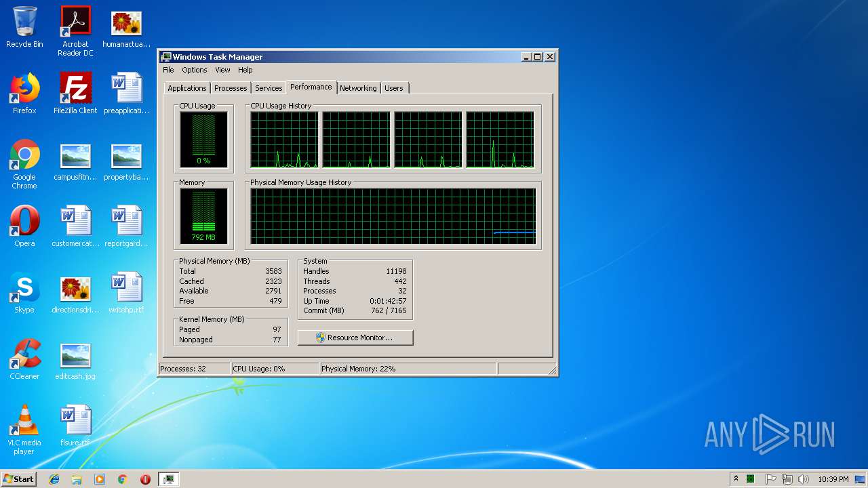The image size is (868, 488).
Task: Switch to the Users tab
Action: coord(394,88)
